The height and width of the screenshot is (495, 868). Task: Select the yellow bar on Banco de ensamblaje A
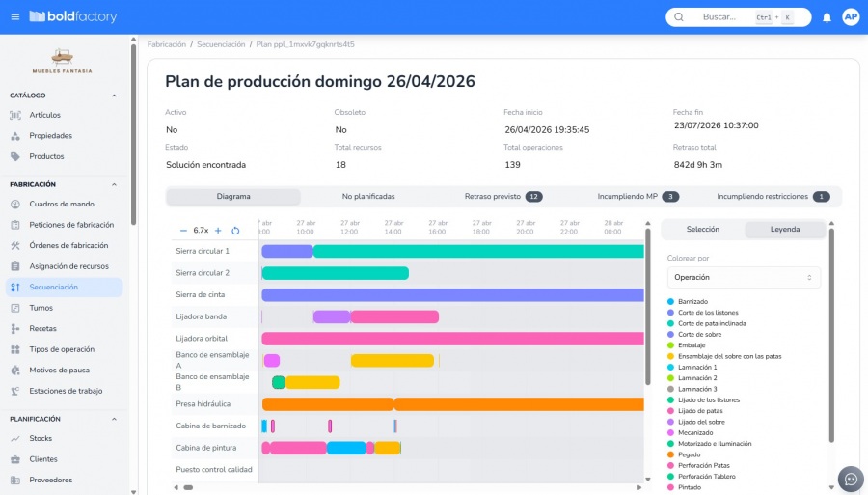393,361
